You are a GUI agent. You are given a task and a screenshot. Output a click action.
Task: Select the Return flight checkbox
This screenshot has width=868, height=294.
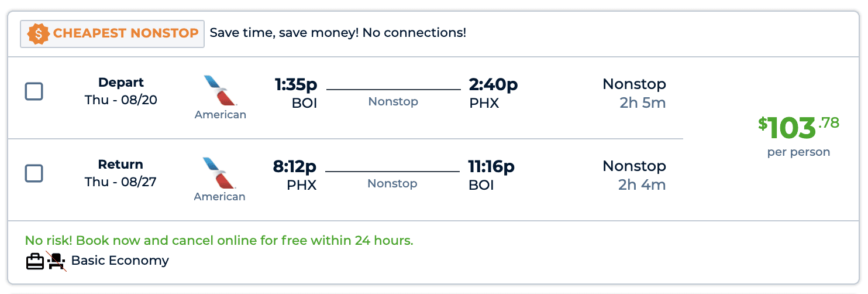[34, 174]
